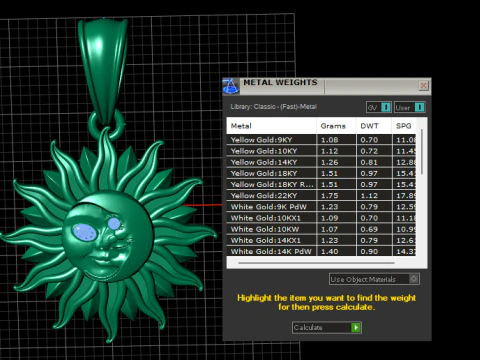The image size is (480, 360).
Task: Select the Yellow Gold:14KY row
Action: (x=321, y=162)
